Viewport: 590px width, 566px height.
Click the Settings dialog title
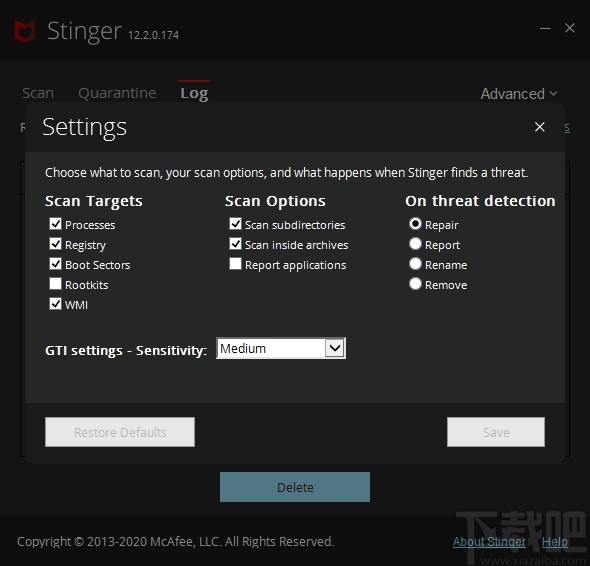(85, 127)
